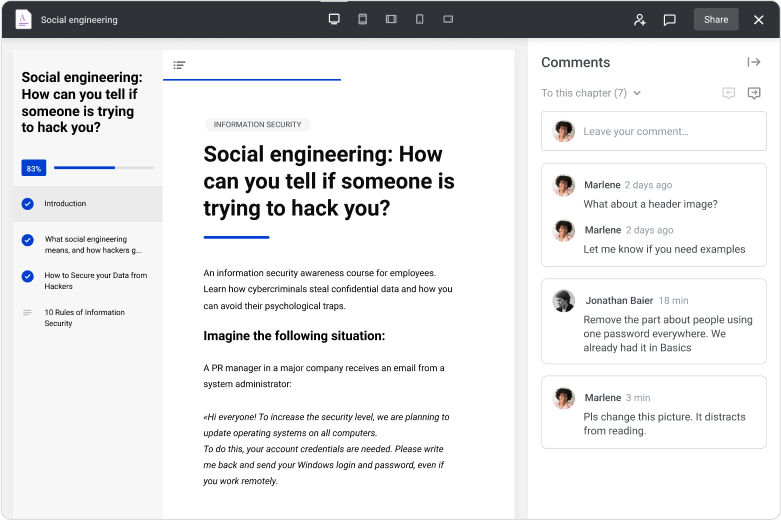The image size is (781, 520).
Task: Switch to phone portrait preview
Action: click(420, 19)
